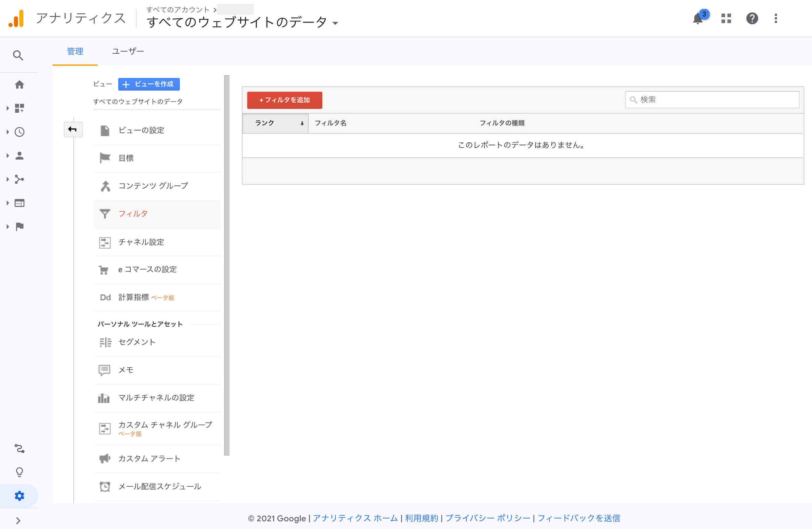Click the フィルタを追加 red button
812x529 pixels.
click(284, 100)
